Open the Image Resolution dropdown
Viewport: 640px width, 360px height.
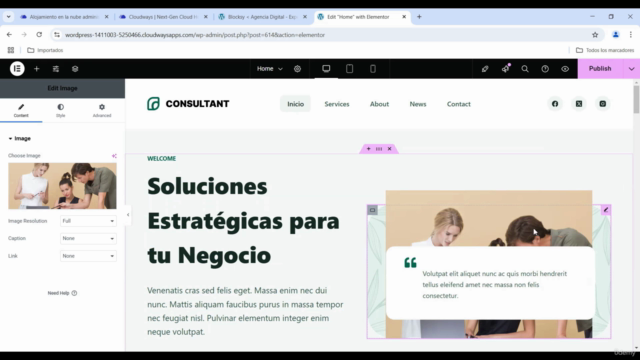88,221
